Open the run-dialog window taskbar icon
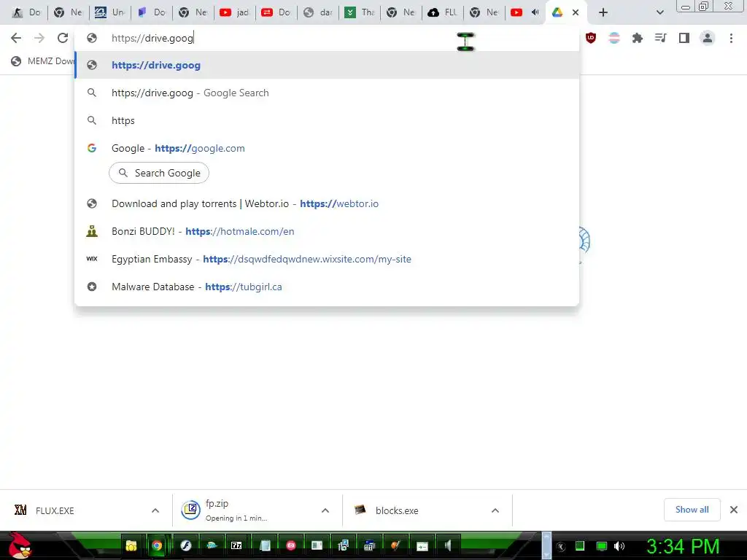 coord(422,545)
